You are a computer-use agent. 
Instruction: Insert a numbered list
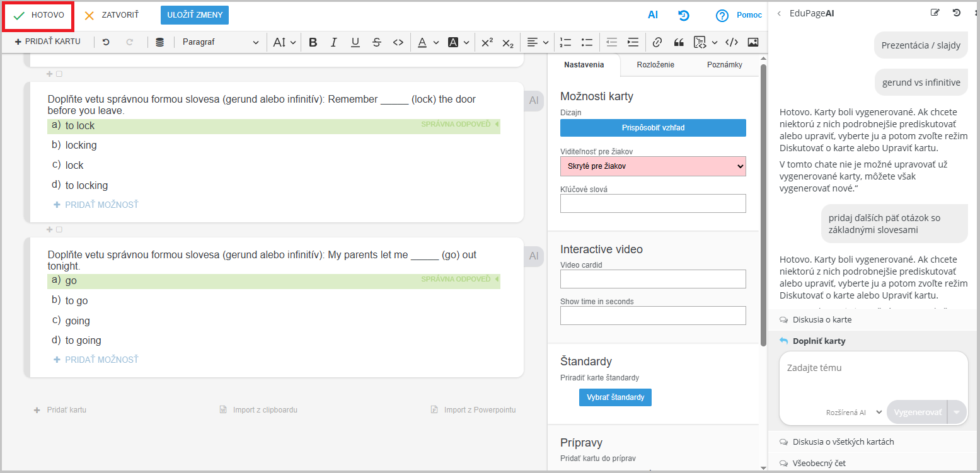(x=565, y=42)
